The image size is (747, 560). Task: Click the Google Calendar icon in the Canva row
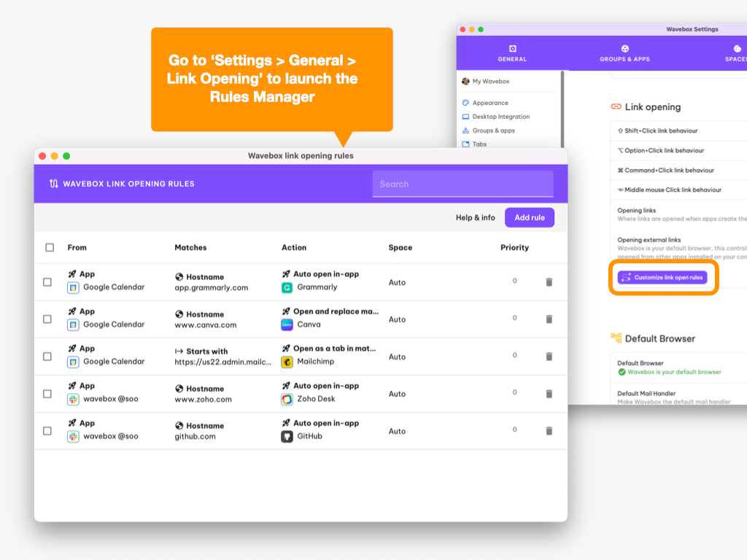pos(73,324)
